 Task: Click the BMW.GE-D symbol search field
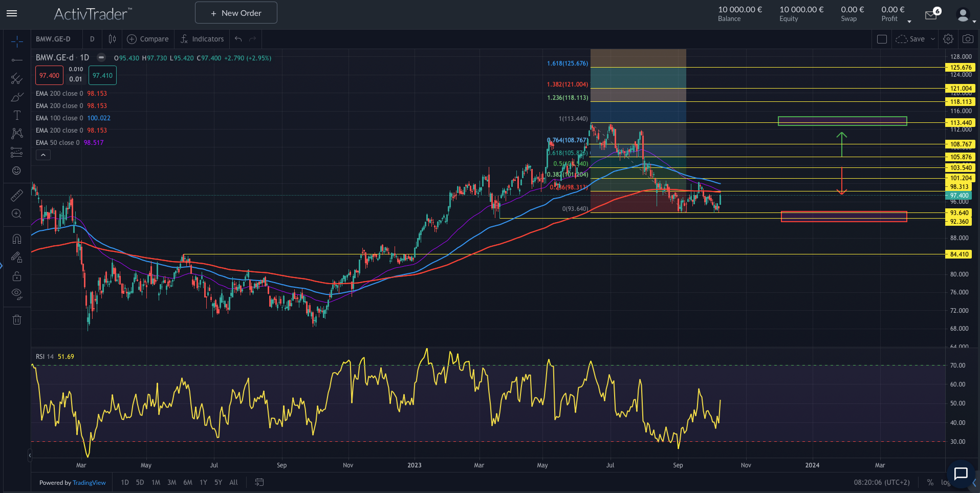coord(54,39)
